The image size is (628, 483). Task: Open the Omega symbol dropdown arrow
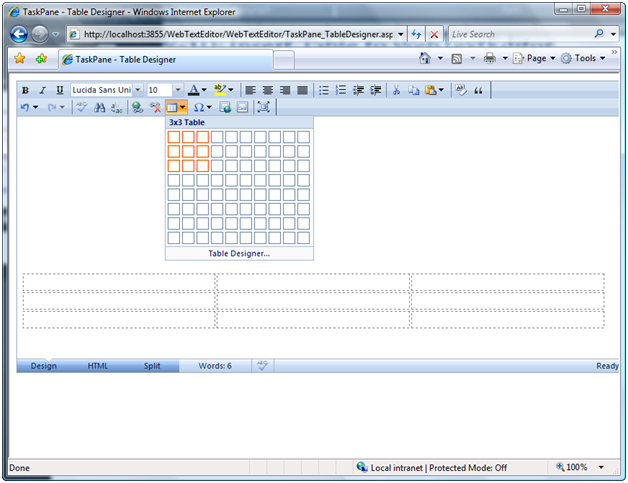click(210, 107)
